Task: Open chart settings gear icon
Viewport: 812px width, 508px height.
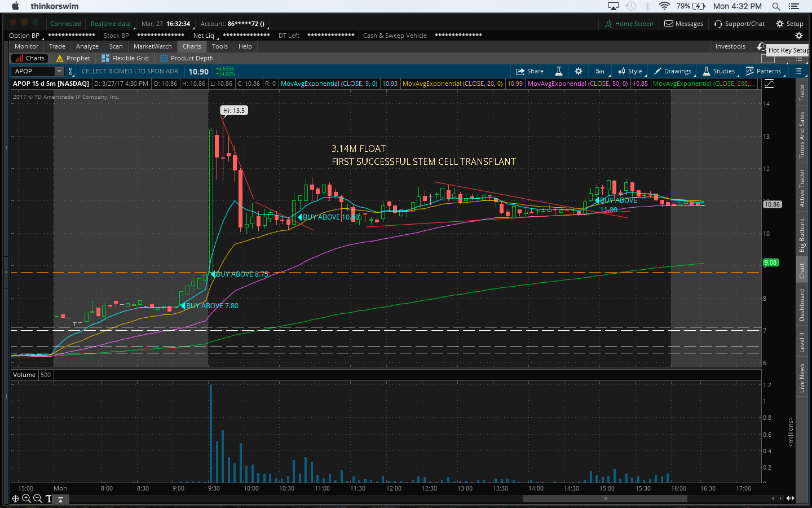Action: (579, 71)
